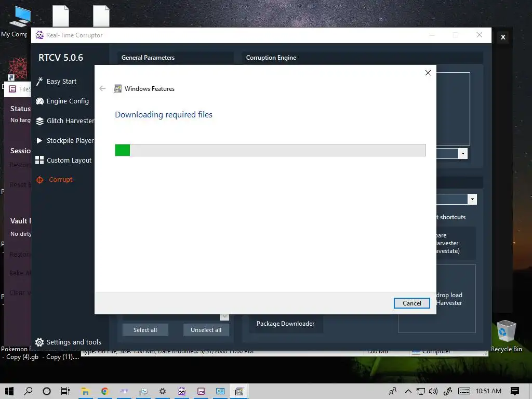Open the taskbar clock showing 10:51 AM

pyautogui.click(x=488, y=391)
